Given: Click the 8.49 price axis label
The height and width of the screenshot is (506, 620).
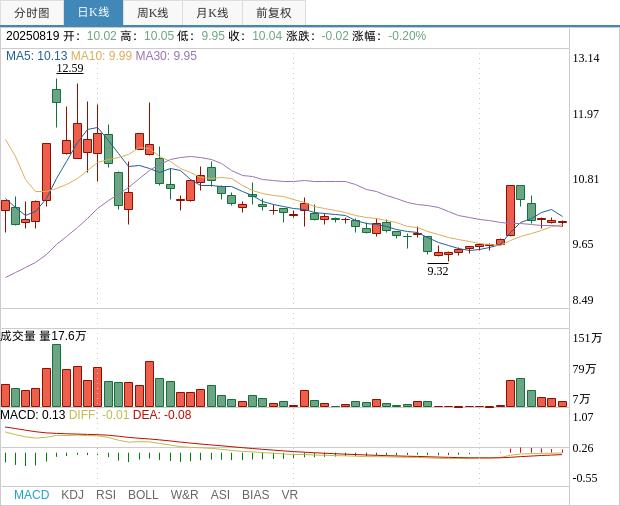Looking at the screenshot, I should tap(583, 300).
